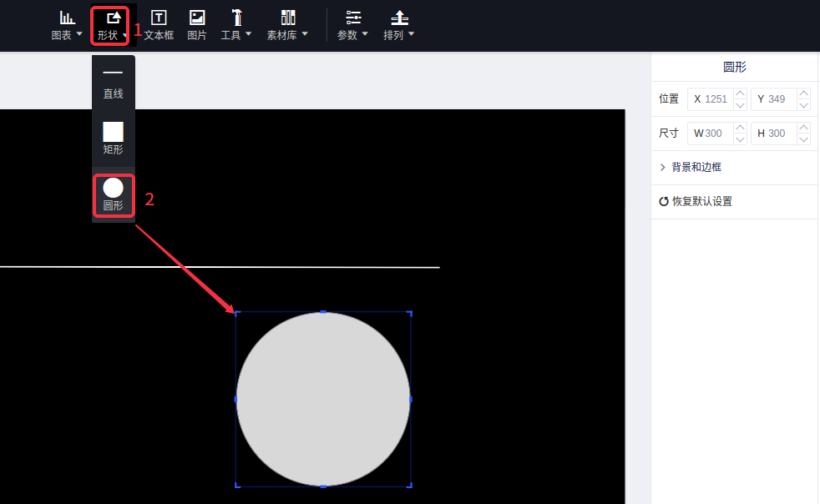Click the 形状 shape tool icon
Screen dimensions: 820x504
[x=112, y=18]
